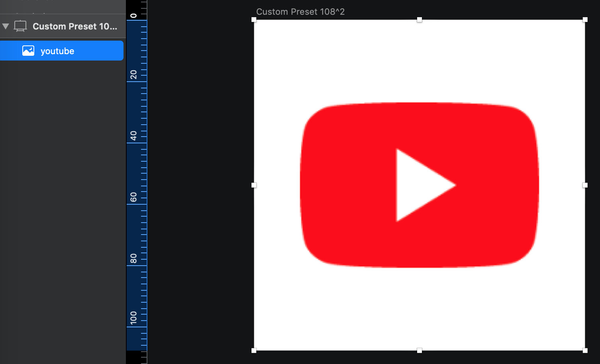Click the 60 mark on the vertical ruler
Viewport: 600px width, 364px height.
coord(133,197)
